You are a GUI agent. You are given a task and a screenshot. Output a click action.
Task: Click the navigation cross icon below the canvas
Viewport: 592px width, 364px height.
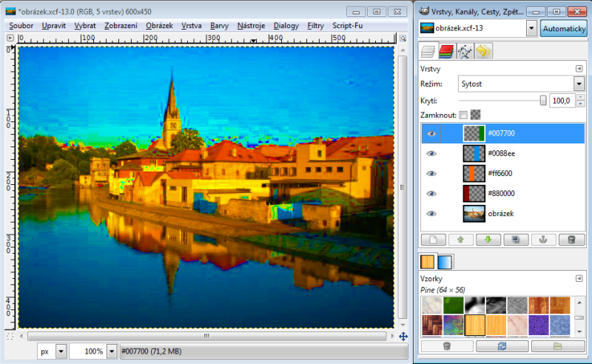[x=403, y=336]
